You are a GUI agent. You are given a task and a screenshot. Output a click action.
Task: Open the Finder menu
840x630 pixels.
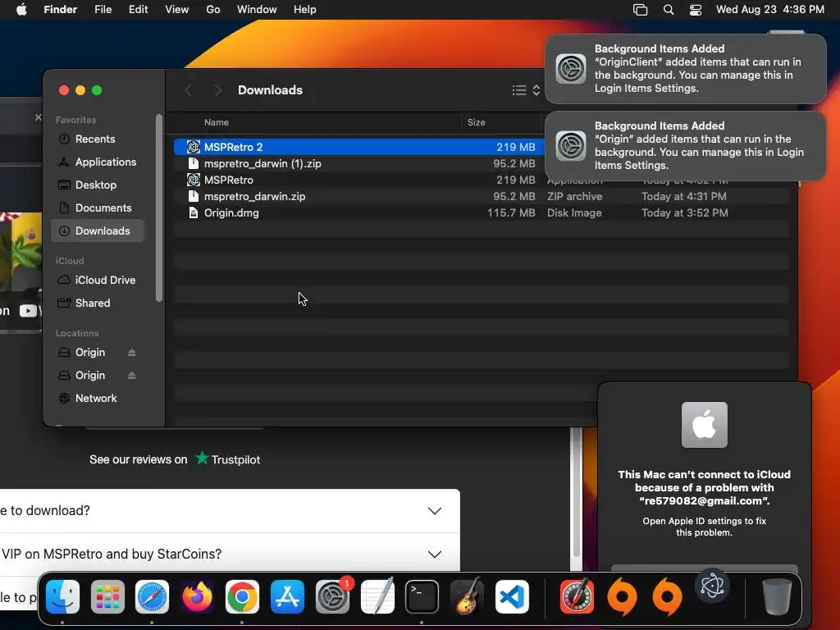[61, 10]
